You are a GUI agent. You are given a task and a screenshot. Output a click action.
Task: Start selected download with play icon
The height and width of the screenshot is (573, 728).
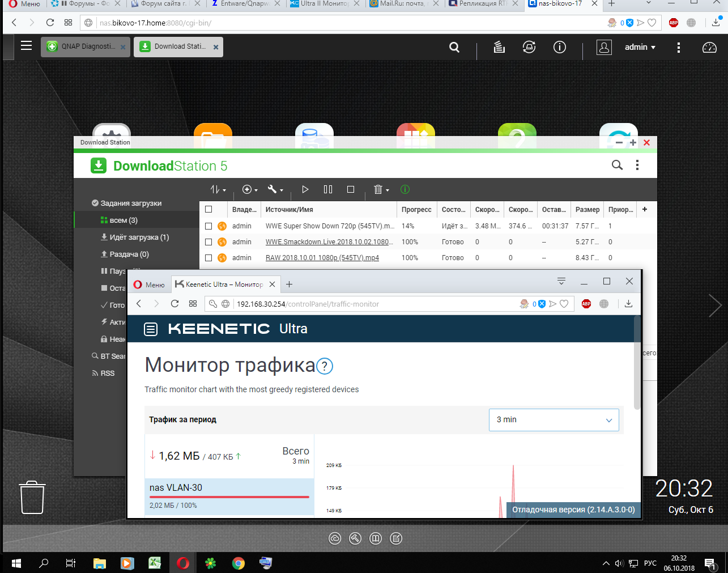point(305,189)
